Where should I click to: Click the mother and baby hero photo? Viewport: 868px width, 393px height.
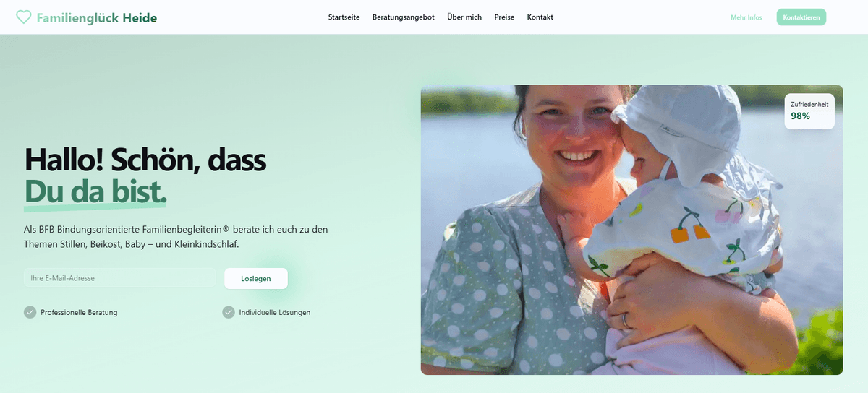click(631, 230)
